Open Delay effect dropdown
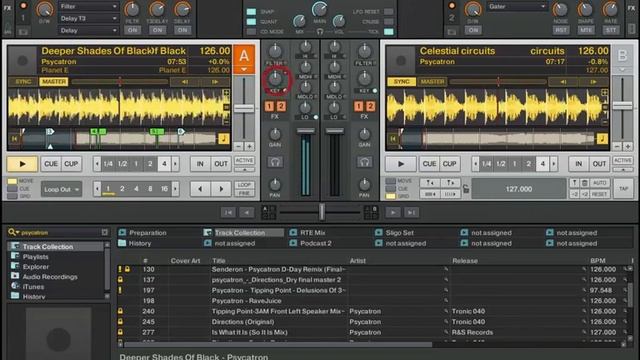Image resolution: width=640 pixels, height=360 pixels. point(88,30)
